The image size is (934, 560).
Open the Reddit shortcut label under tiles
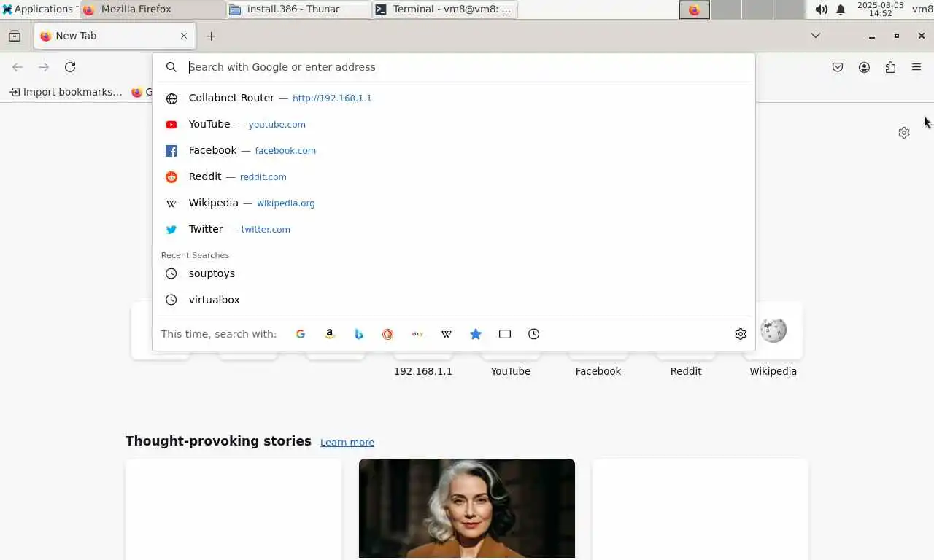coord(686,371)
